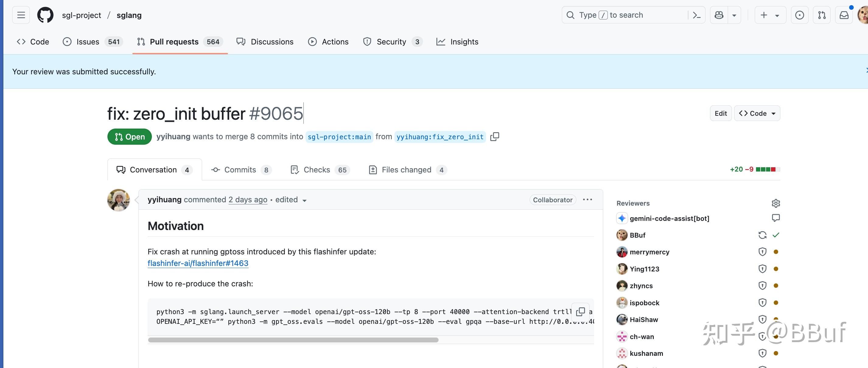
Task: Open notifications inbox icon
Action: point(844,15)
